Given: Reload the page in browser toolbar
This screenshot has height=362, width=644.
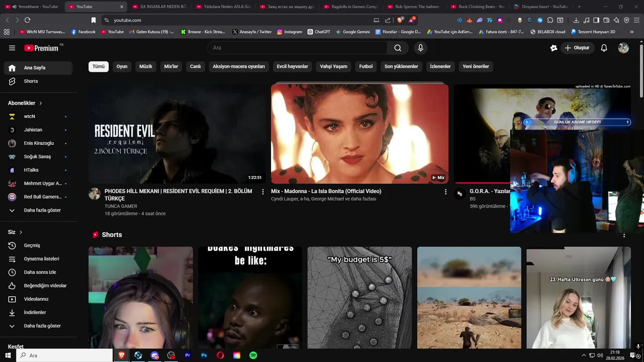Looking at the screenshot, I should click(x=28, y=20).
